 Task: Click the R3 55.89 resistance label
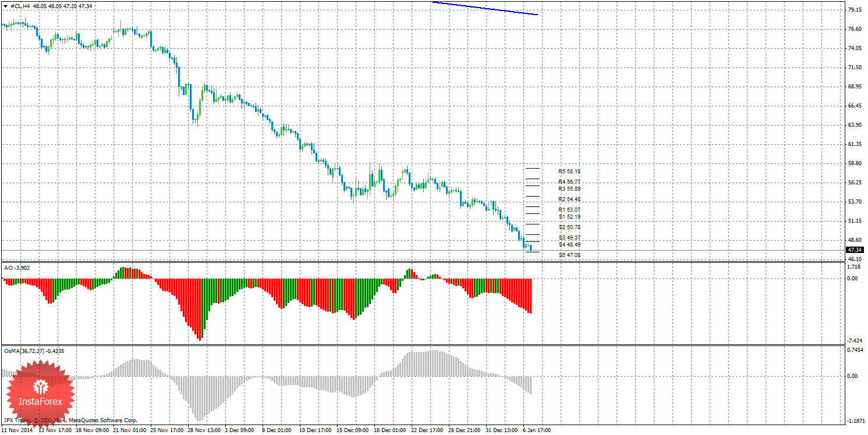tap(569, 189)
